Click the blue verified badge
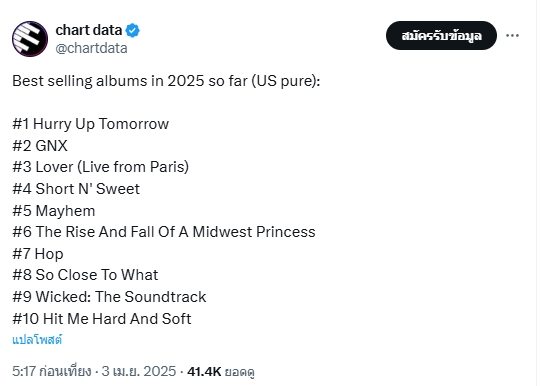 point(132,31)
